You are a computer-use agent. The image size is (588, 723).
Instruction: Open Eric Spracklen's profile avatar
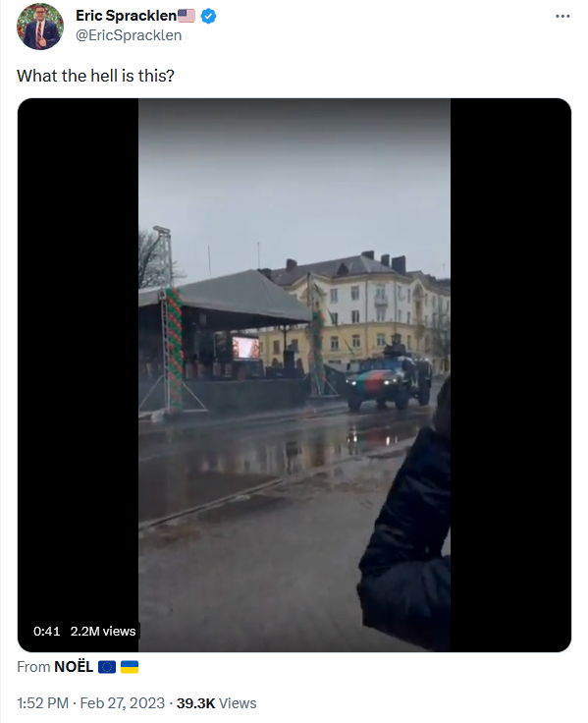tap(40, 27)
